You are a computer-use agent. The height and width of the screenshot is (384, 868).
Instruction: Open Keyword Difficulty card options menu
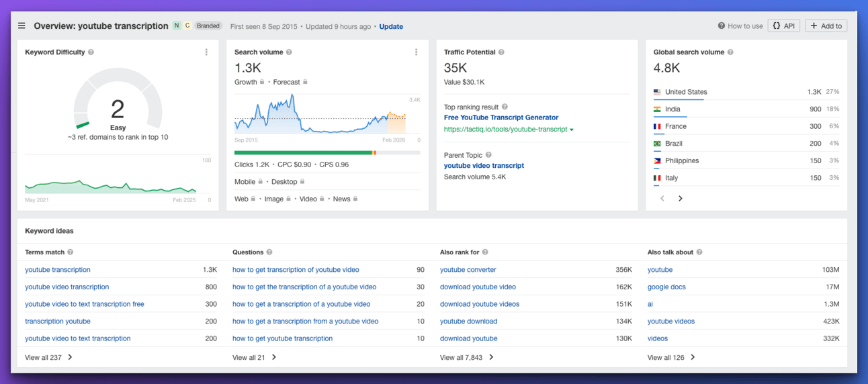pyautogui.click(x=206, y=52)
